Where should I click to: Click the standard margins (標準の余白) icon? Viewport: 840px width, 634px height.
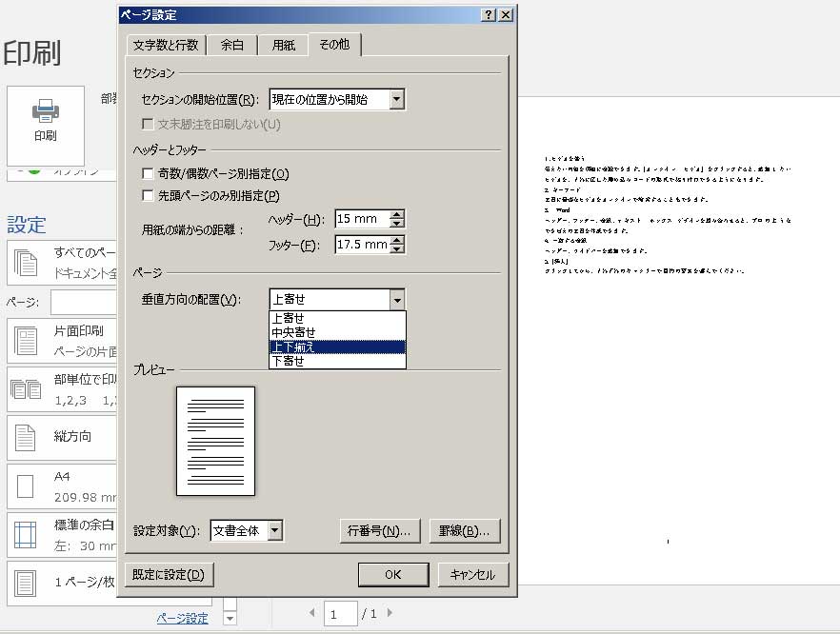click(x=26, y=534)
